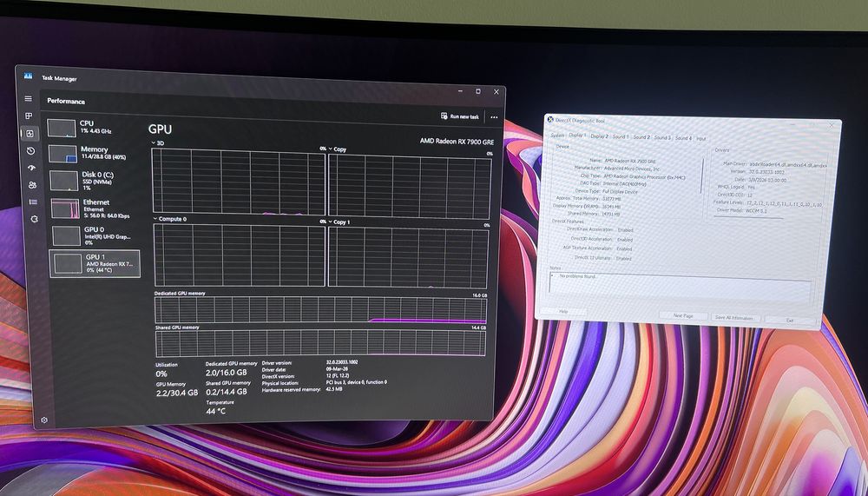
Task: Click the AMD Radeon RX 7900 GRE heading
Action: 457,142
